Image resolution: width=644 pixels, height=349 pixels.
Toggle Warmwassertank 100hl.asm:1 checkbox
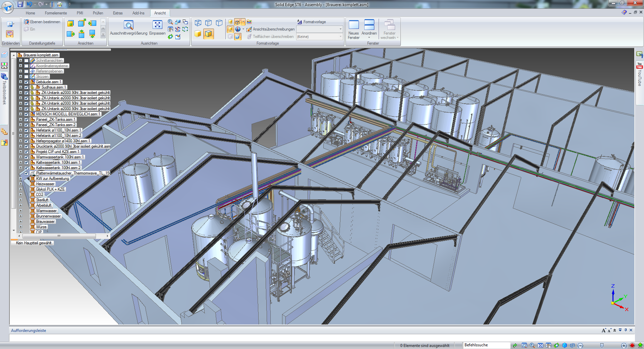(26, 157)
